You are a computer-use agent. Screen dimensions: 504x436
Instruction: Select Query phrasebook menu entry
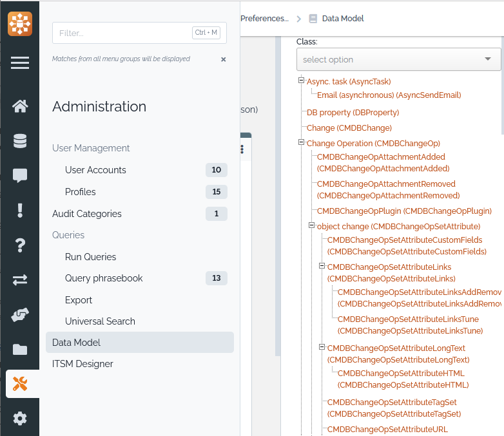click(x=104, y=278)
